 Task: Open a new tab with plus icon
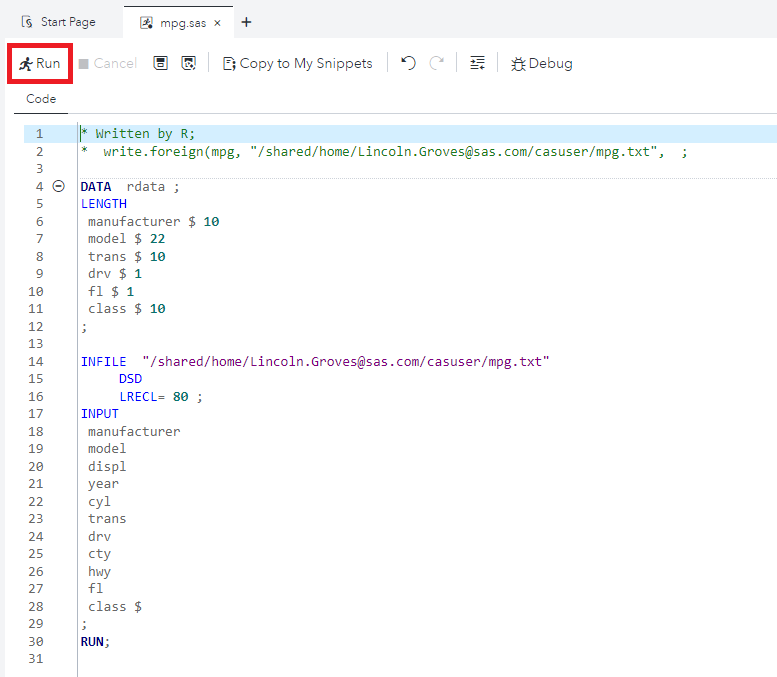tap(247, 22)
